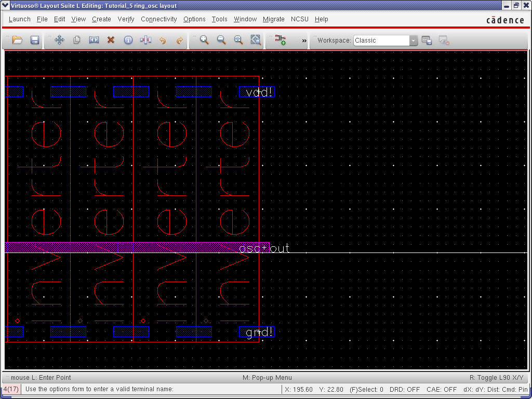Screen dimensions: 532x399
Task: Open the Verify menu
Action: (126, 19)
